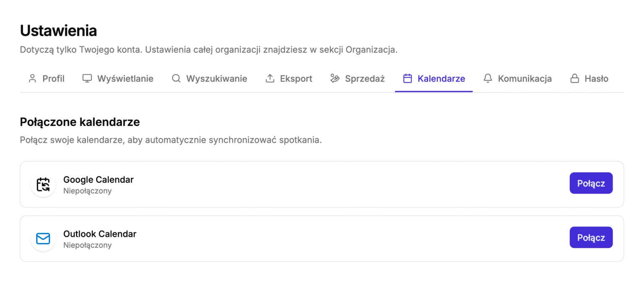
Task: Open the Hasło tab
Action: 589,79
